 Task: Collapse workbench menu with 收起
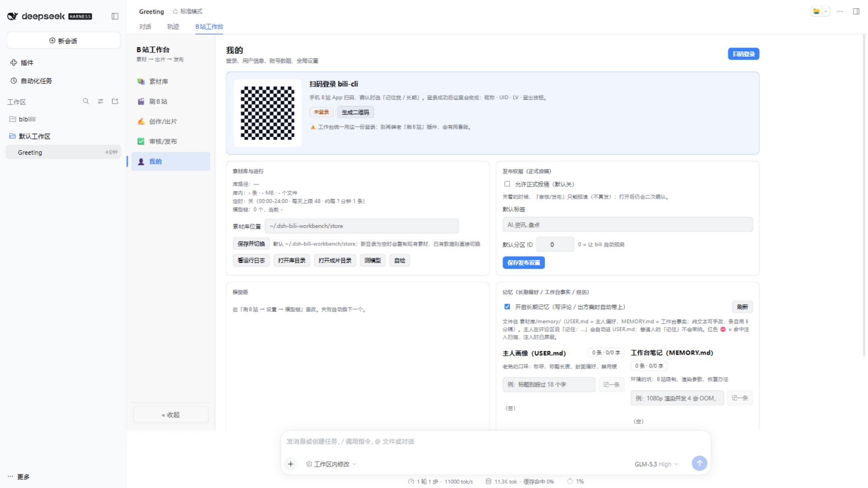171,414
